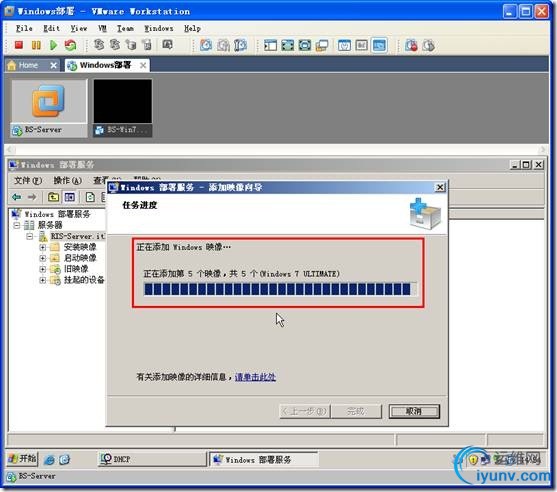Collapse the 服务器 tree node
557x492 pixels.
pos(17,225)
